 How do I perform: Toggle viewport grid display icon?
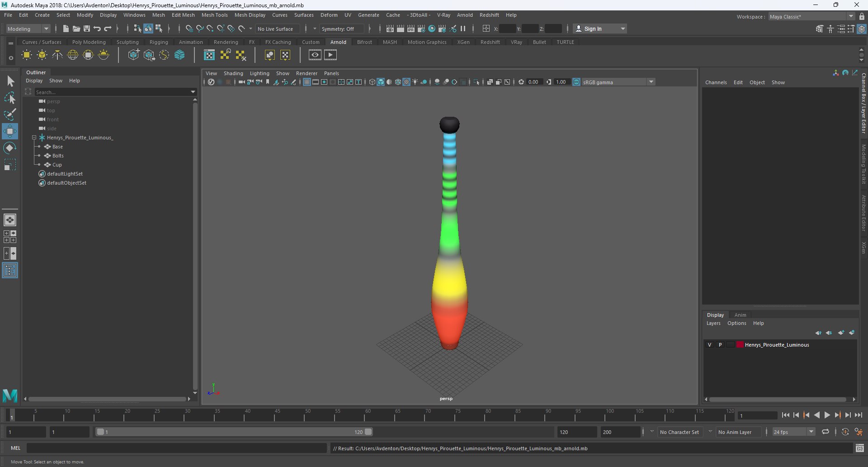coord(307,82)
